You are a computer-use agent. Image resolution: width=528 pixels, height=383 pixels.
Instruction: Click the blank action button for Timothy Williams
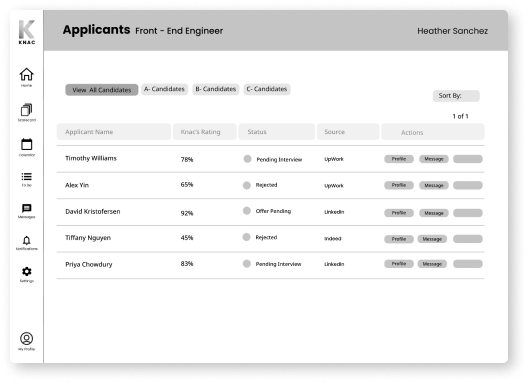[x=468, y=159]
